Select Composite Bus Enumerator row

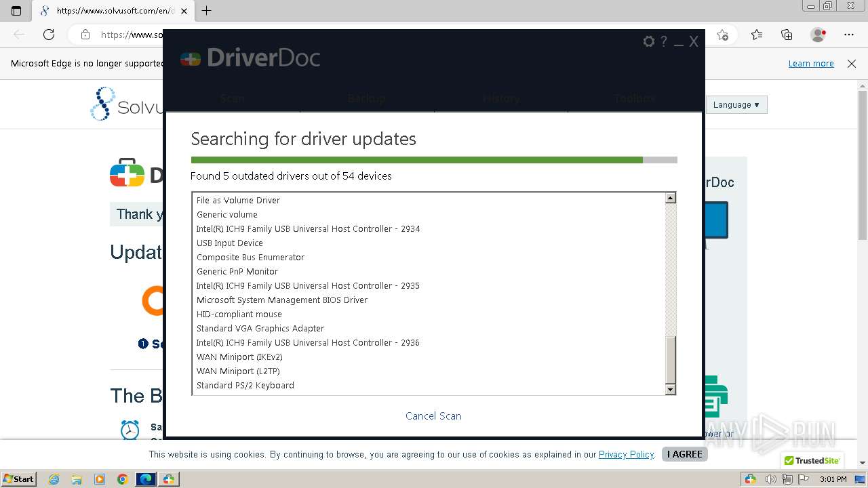coord(428,258)
